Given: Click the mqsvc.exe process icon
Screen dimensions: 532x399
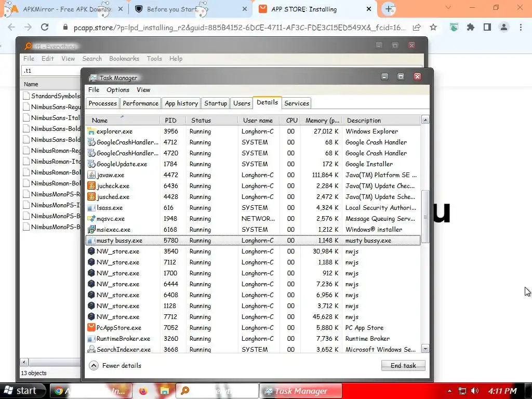Looking at the screenshot, I should click(x=91, y=219).
